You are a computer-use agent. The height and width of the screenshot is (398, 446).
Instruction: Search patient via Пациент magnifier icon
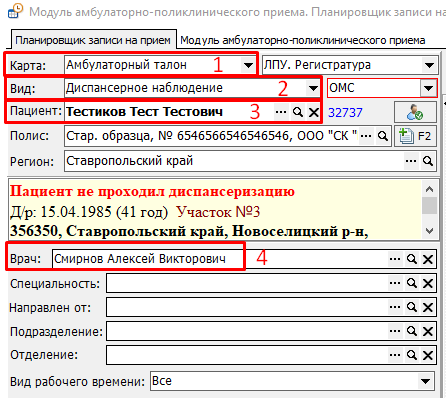point(298,112)
